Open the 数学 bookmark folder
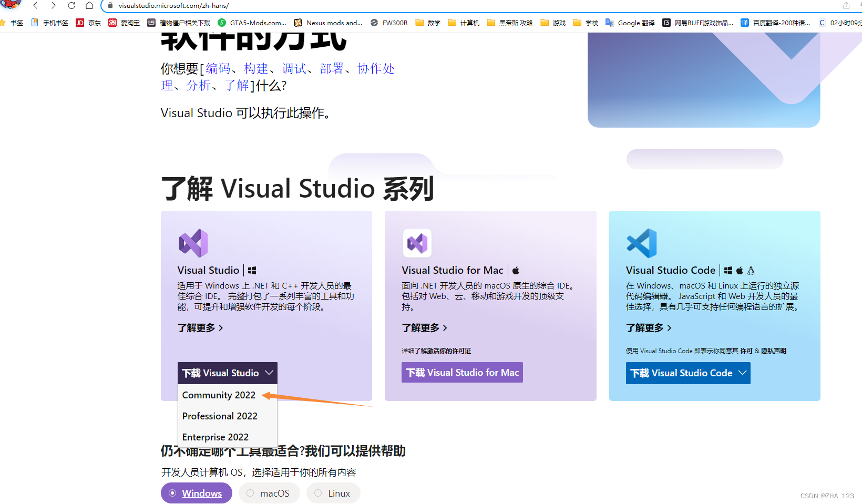Image resolution: width=862 pixels, height=504 pixels. 428,23
